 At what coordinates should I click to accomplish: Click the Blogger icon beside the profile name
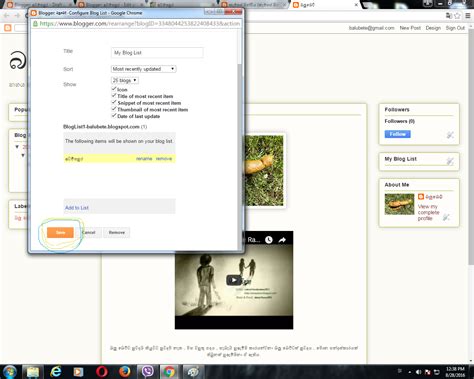[421, 197]
